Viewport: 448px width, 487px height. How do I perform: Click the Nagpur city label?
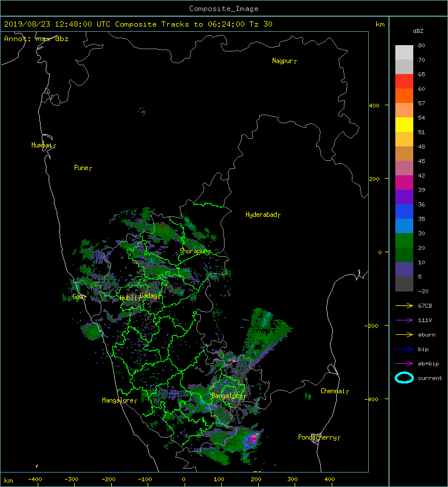284,61
